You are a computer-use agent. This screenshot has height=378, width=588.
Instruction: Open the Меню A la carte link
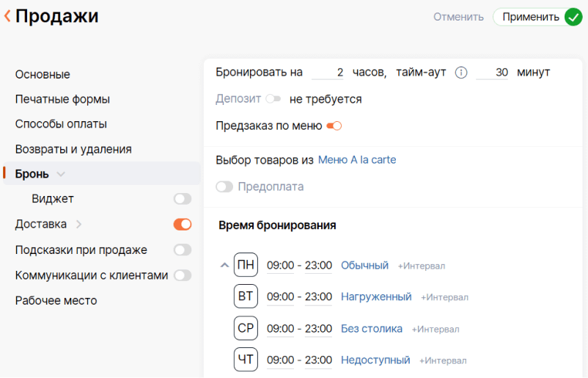click(357, 159)
